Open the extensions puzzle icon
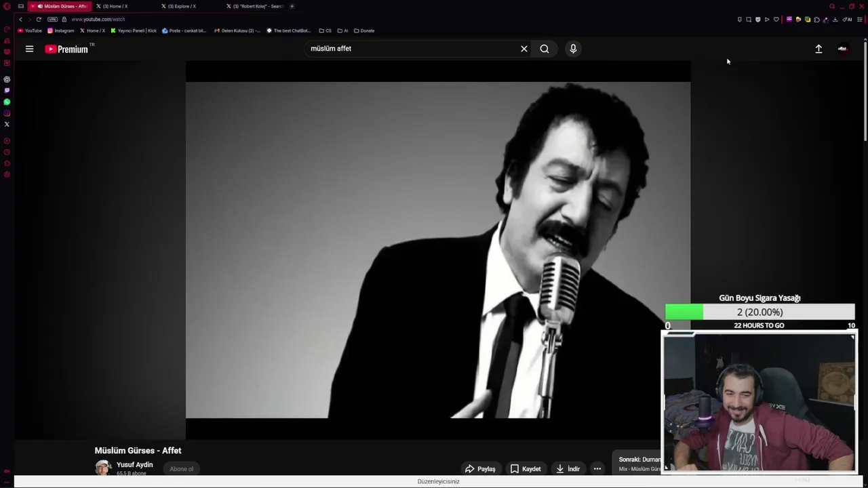This screenshot has width=868, height=488. [x=816, y=20]
